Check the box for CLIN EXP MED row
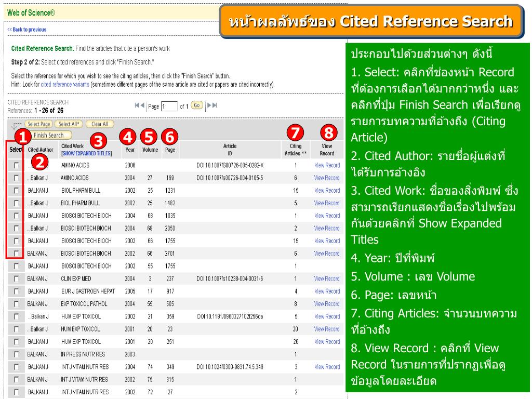 [16, 278]
